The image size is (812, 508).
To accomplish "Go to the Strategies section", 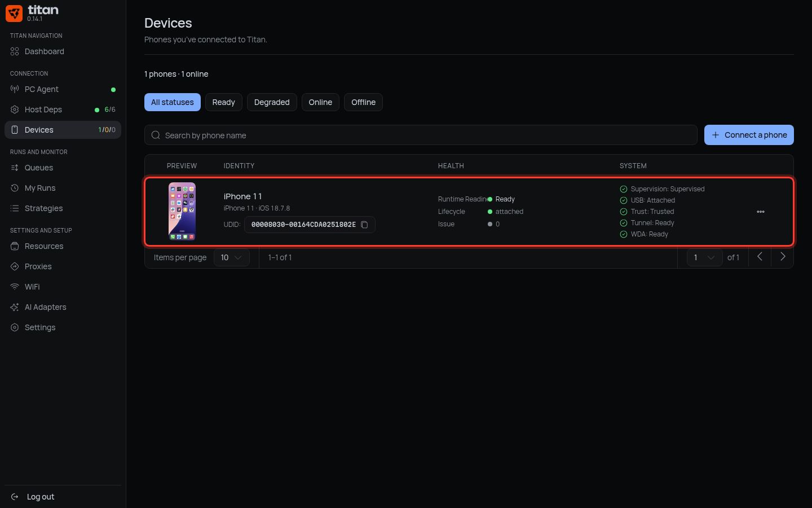I will pos(63,208).
